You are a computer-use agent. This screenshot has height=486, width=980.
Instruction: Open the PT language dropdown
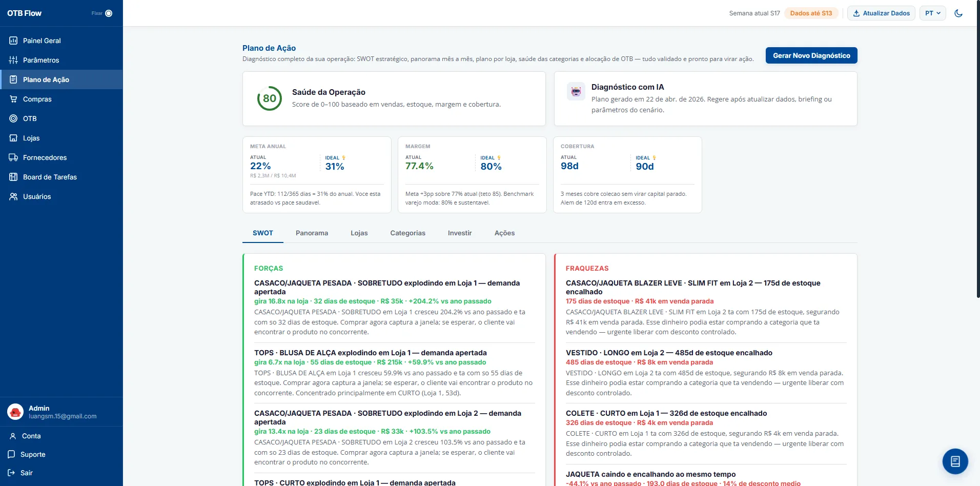point(933,13)
